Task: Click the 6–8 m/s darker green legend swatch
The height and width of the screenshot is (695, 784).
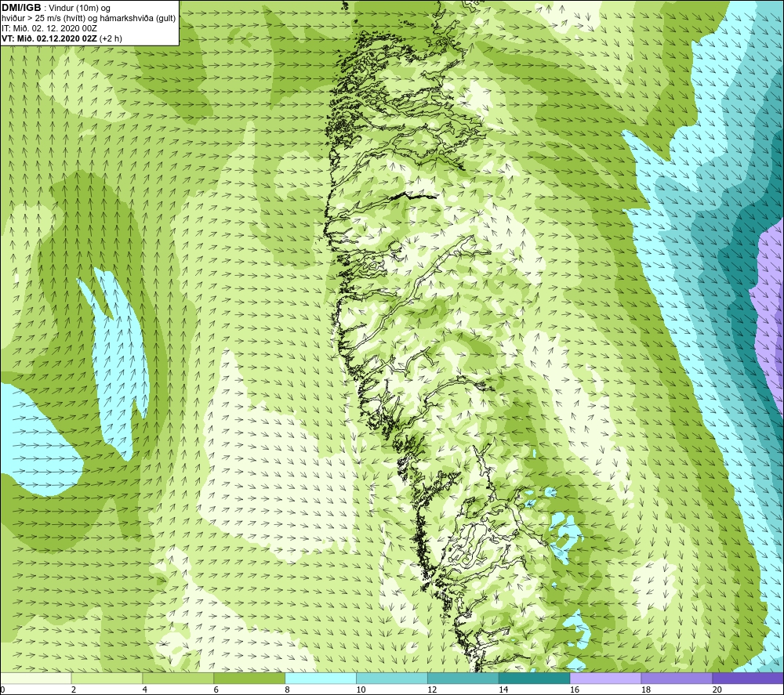Action: click(249, 678)
